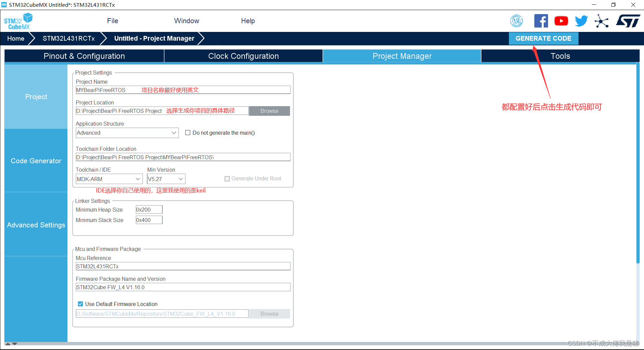Select the Project Manager tab
The height and width of the screenshot is (350, 644).
[x=402, y=56]
